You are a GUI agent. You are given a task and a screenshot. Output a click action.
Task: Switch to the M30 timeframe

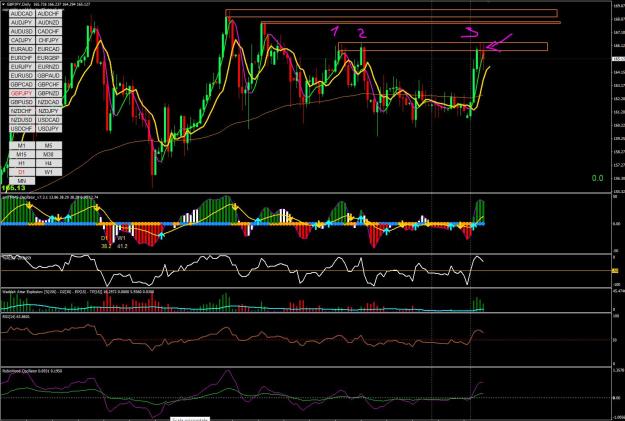[49, 154]
